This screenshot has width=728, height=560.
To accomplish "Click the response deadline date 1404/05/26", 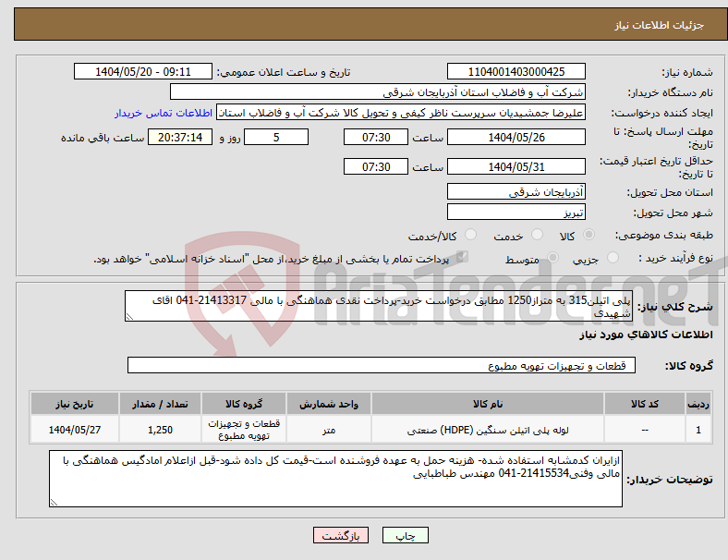I will (x=516, y=138).
